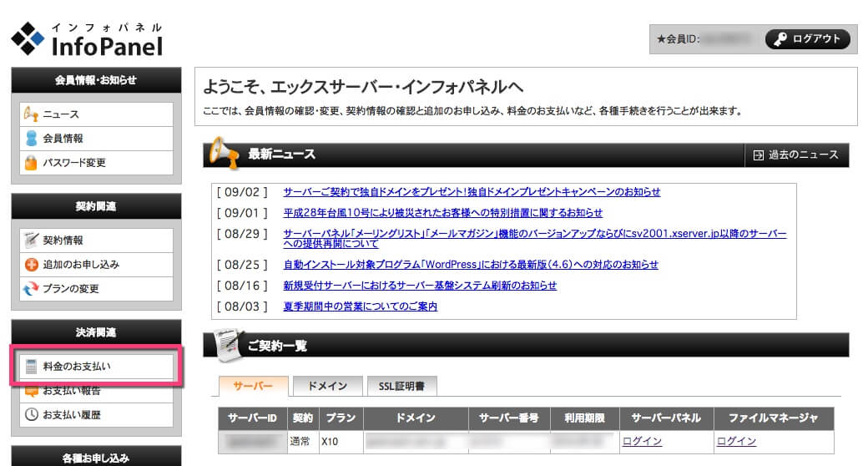Click the ★会員ID label
Screen dimensions: 868x466
click(678, 38)
